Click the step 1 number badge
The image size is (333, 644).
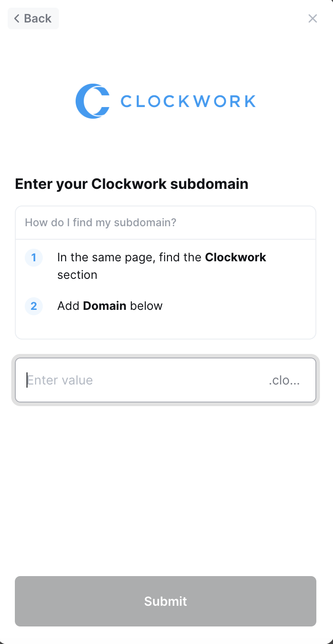point(34,258)
